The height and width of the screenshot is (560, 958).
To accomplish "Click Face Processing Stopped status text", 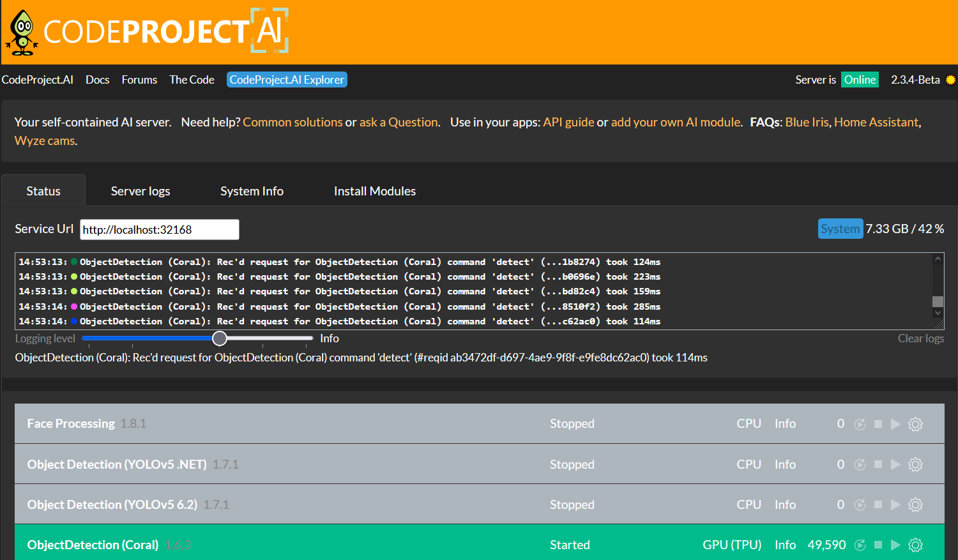I will pyautogui.click(x=572, y=424).
